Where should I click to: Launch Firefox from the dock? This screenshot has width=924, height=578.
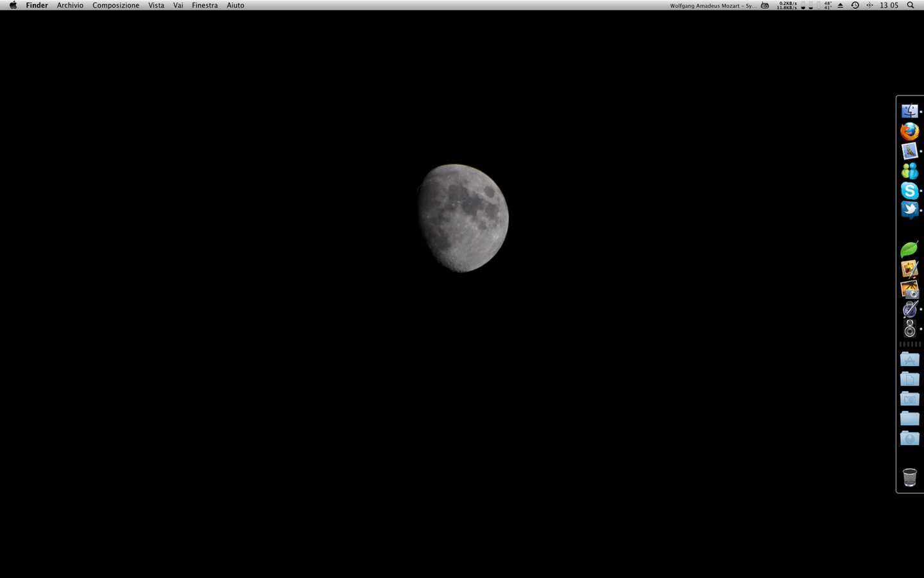pyautogui.click(x=909, y=132)
